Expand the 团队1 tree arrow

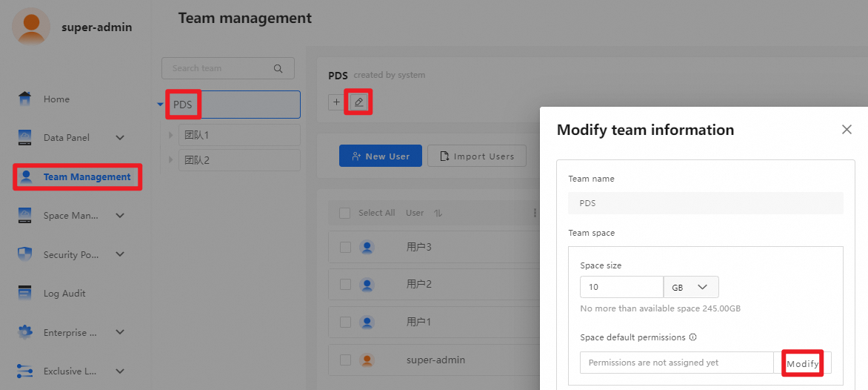(x=171, y=135)
